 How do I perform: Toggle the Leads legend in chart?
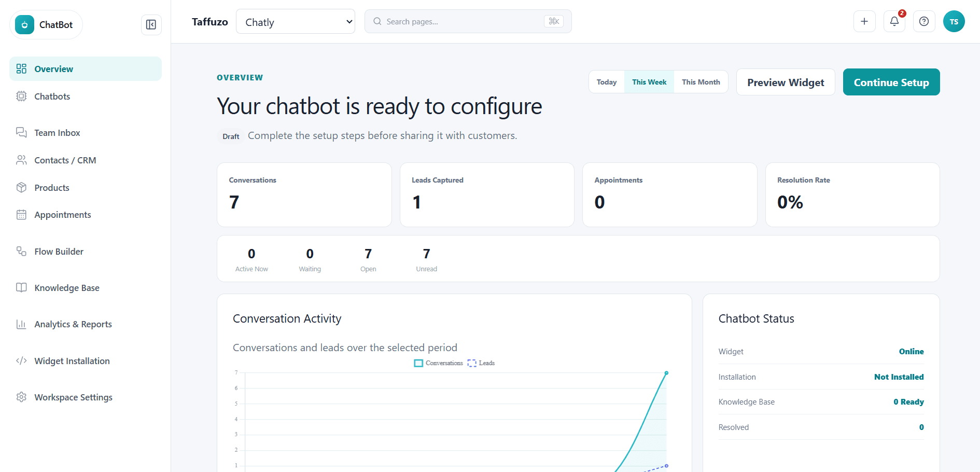[x=481, y=363]
